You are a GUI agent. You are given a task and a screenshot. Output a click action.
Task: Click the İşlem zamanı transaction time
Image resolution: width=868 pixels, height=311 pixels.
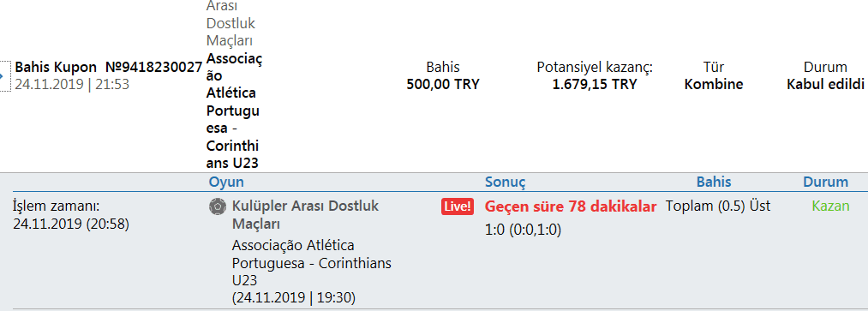pos(71,216)
